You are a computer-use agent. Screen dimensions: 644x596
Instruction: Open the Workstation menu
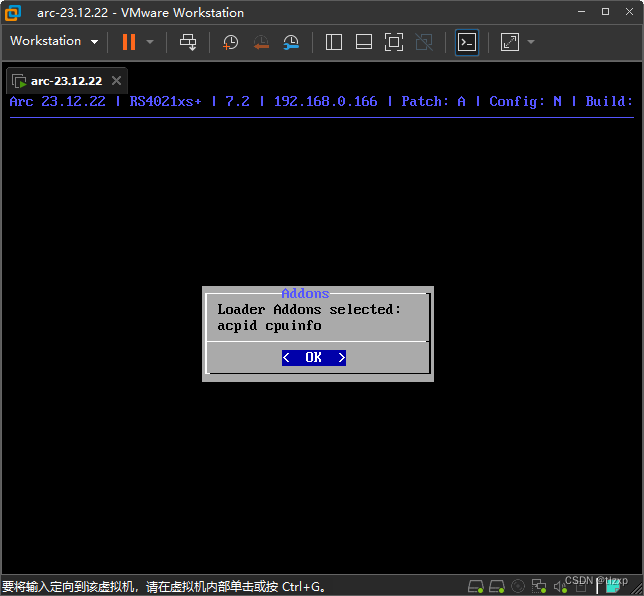pos(54,41)
